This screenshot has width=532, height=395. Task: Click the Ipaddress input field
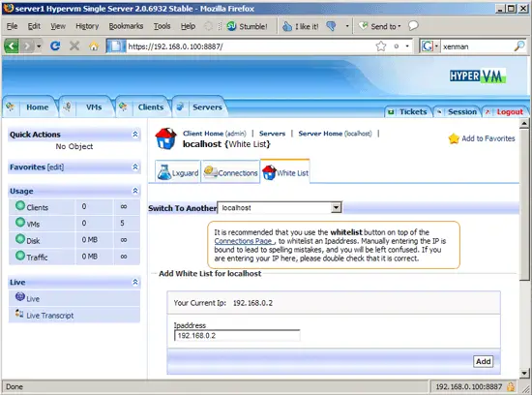[x=237, y=336]
